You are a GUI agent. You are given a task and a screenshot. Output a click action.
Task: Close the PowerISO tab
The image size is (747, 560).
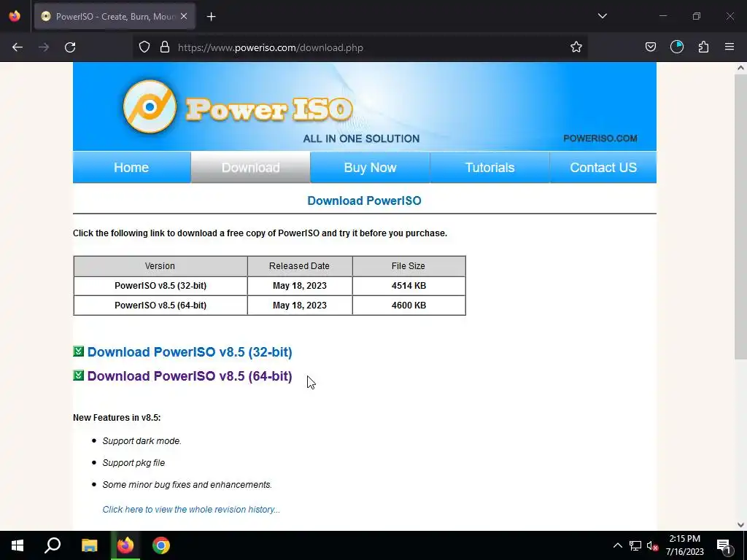coord(184,16)
